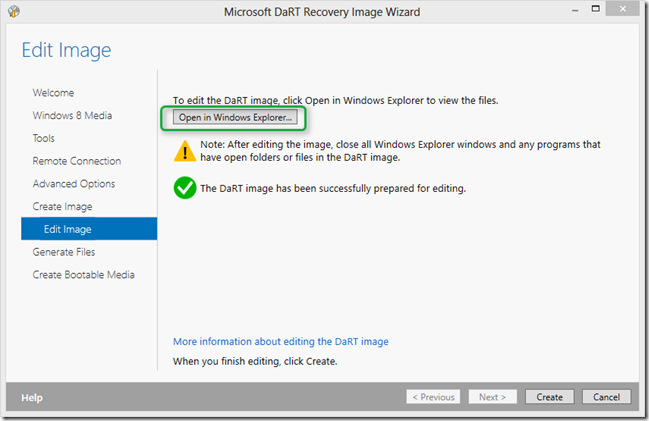Go to the Windows 8 Media step
649x421 pixels.
72,115
